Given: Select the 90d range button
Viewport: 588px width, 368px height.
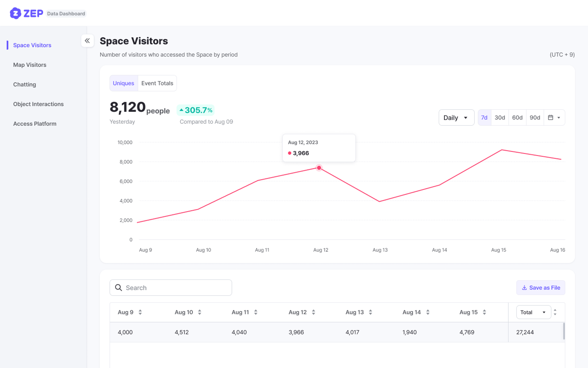Looking at the screenshot, I should pyautogui.click(x=535, y=117).
